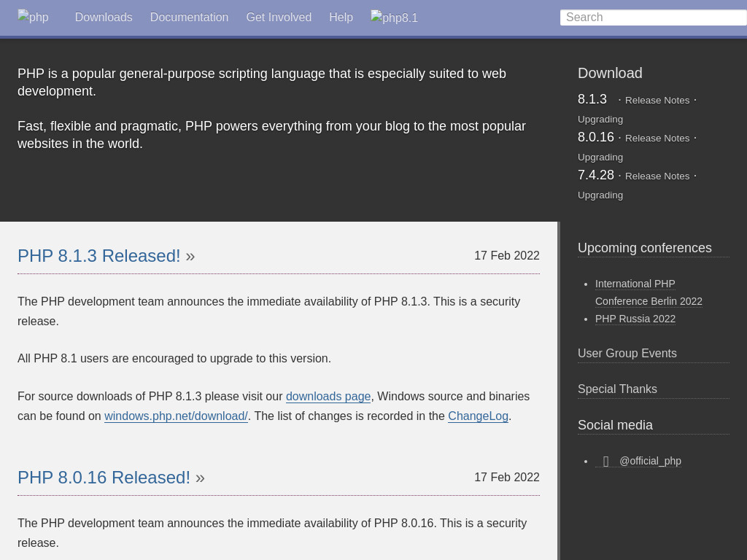View Release Notes for 8.0.16
This screenshot has width=747, height=560.
[657, 139]
